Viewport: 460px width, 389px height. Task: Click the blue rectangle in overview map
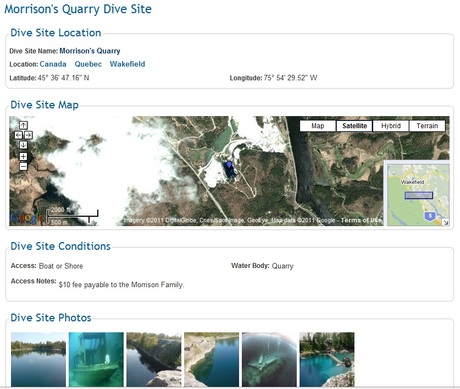419,195
